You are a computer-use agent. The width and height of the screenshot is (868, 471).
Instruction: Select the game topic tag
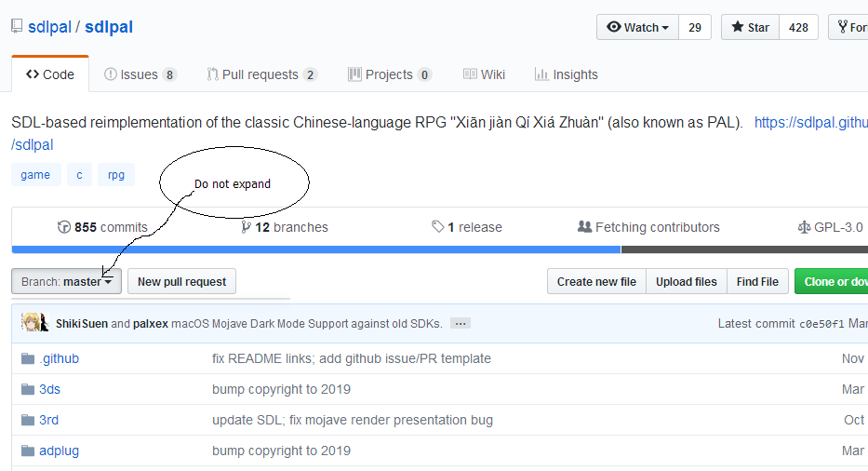click(x=35, y=175)
